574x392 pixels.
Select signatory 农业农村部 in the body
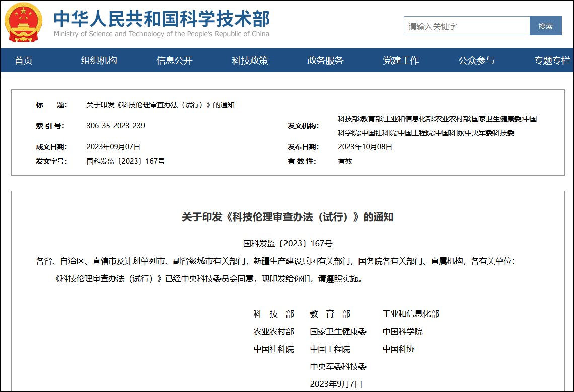274,331
